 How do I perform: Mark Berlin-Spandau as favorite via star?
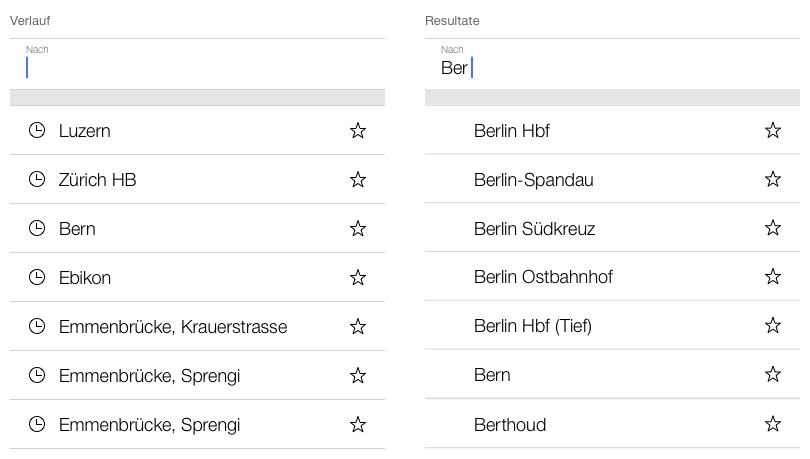(x=772, y=179)
